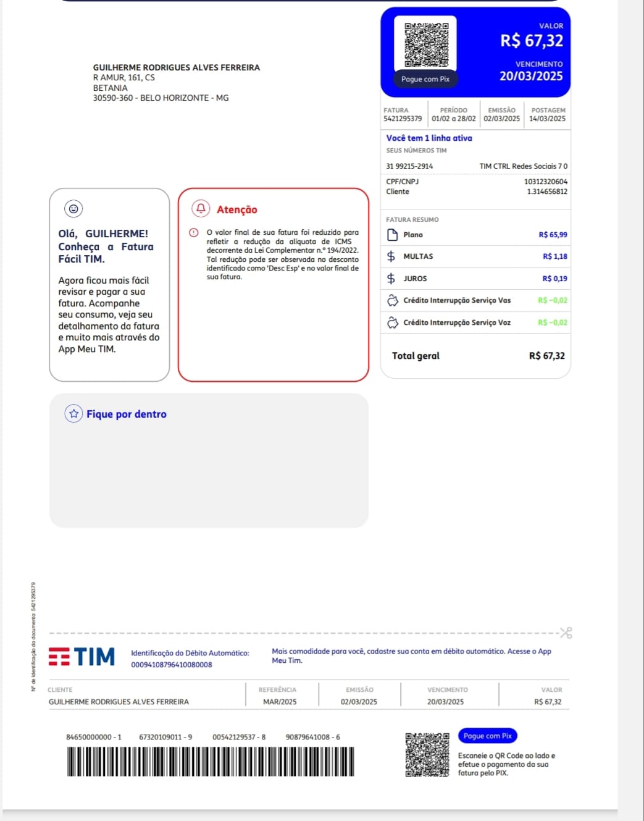Click the red alert circle icon in Atenção box
The height and width of the screenshot is (821, 644).
[x=194, y=233]
